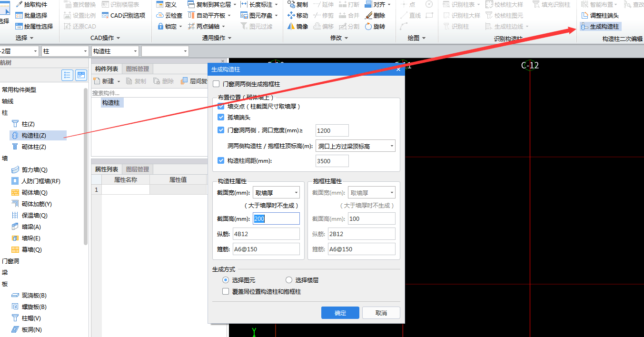This screenshot has width=644, height=337.
Task: Click the 删除 delete tool in the ribbon
Action: click(x=375, y=15)
